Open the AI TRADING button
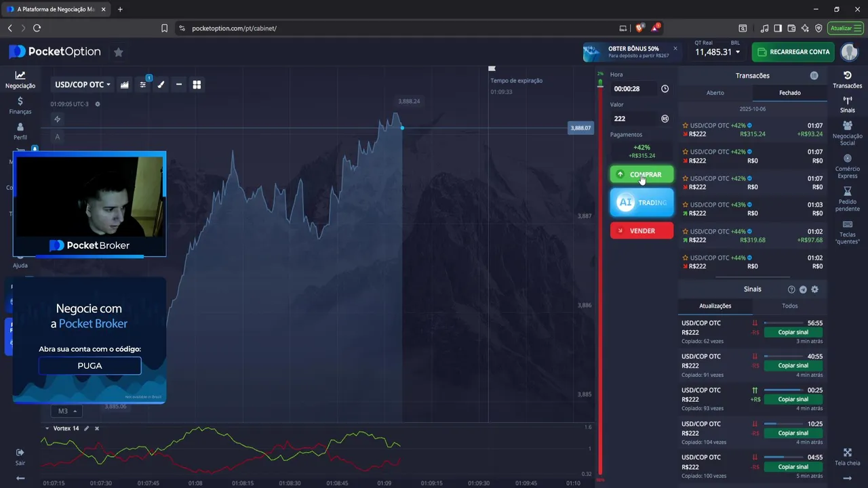 coord(642,203)
